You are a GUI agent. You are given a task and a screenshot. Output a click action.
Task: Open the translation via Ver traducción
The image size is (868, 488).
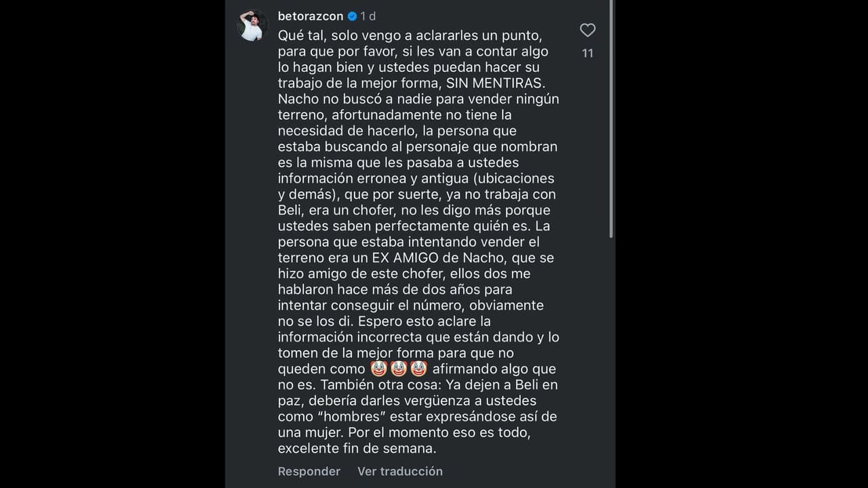pyautogui.click(x=399, y=471)
